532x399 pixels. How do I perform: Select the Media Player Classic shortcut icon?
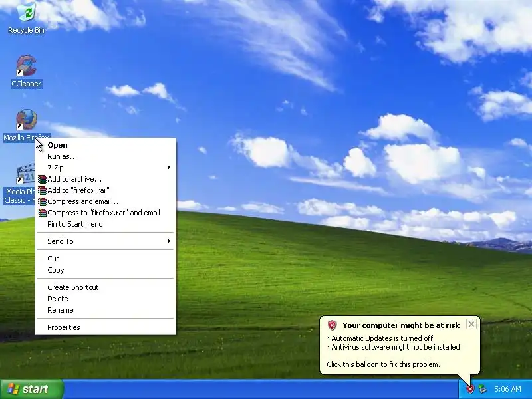point(25,174)
